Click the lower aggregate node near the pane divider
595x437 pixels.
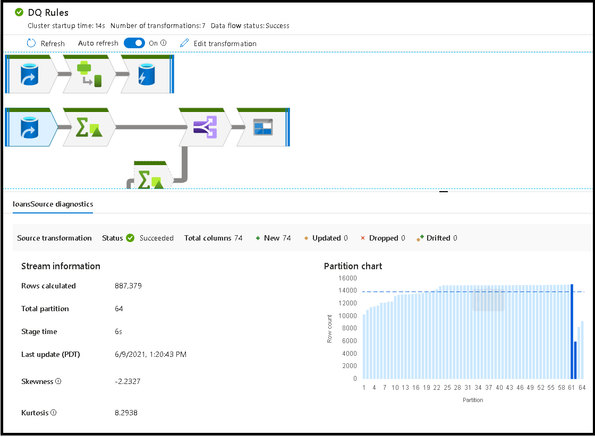coord(151,176)
